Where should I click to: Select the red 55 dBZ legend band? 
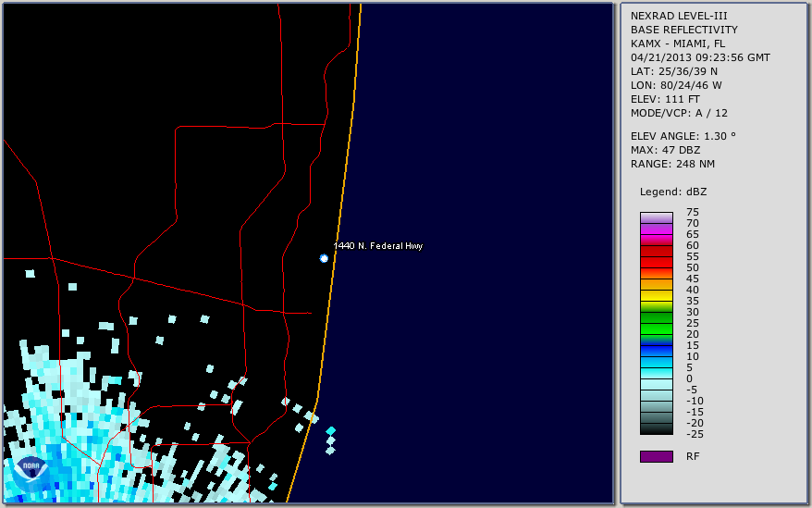656,262
